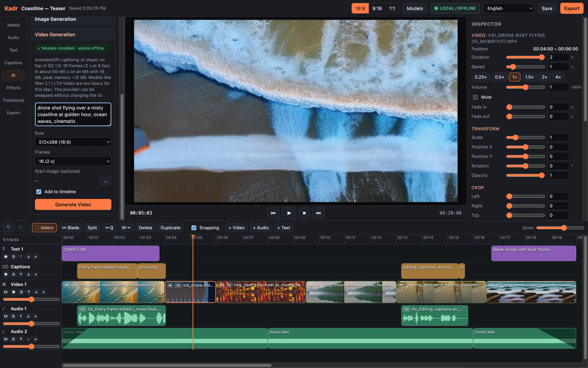Move the Captions track down
The height and width of the screenshot is (368, 588).
(28, 274)
